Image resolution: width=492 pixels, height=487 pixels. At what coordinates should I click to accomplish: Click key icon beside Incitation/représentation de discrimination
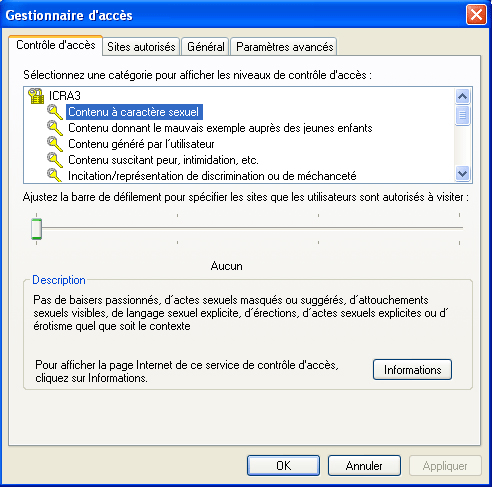point(55,175)
